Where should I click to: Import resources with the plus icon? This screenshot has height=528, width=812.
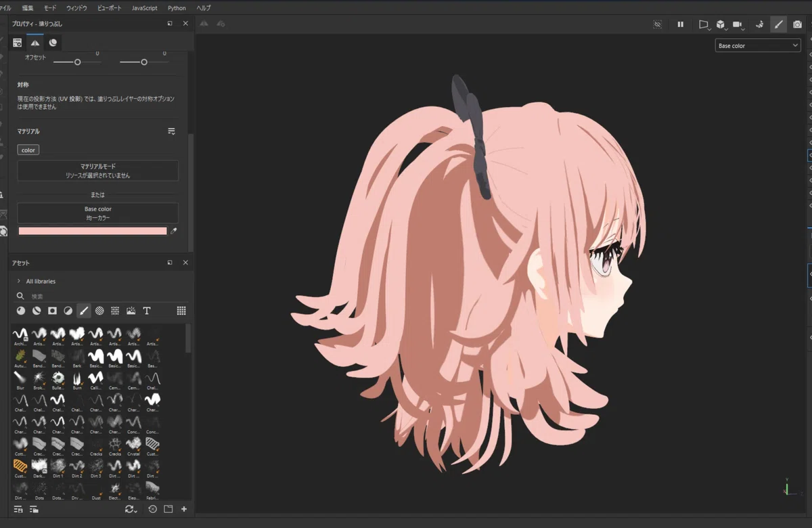pyautogui.click(x=184, y=509)
